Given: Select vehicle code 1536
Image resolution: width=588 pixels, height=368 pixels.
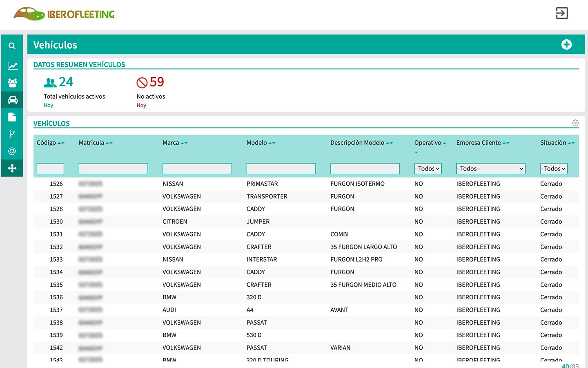Looking at the screenshot, I should pyautogui.click(x=56, y=297).
